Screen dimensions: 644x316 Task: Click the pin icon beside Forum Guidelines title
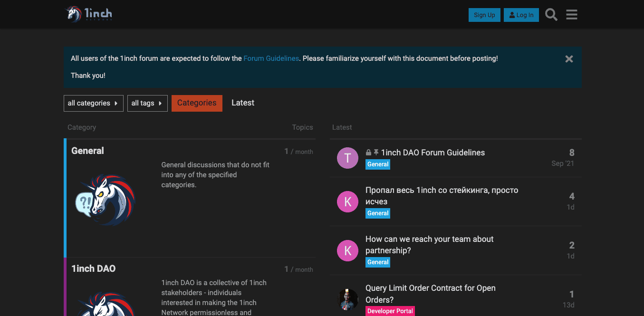[376, 153]
